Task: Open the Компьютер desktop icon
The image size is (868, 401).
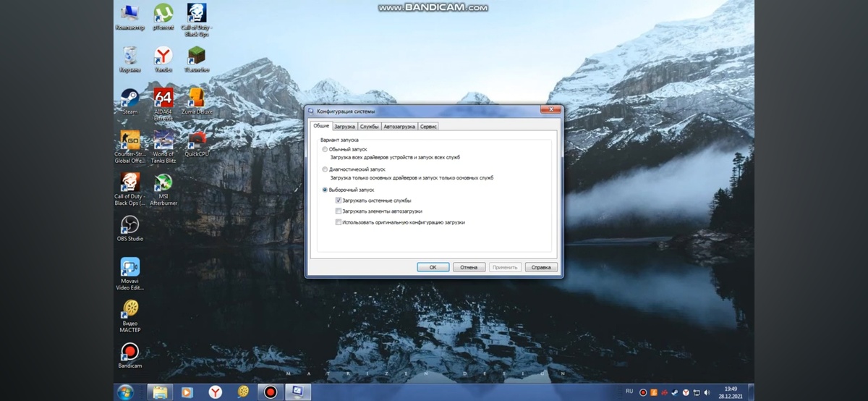Action: tap(130, 17)
